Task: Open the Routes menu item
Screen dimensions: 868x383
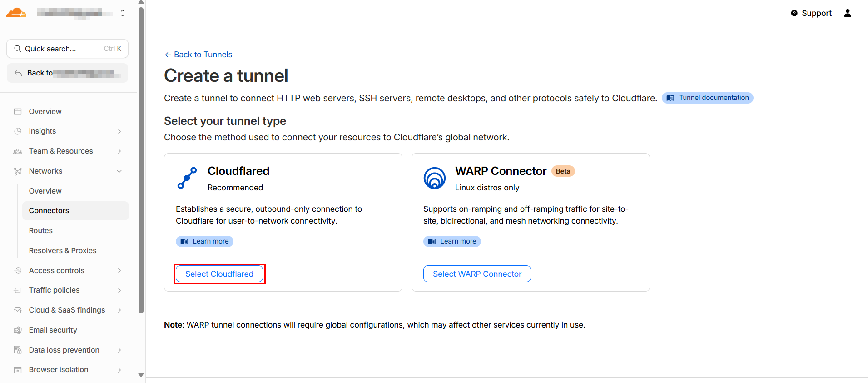Action: (x=75, y=230)
